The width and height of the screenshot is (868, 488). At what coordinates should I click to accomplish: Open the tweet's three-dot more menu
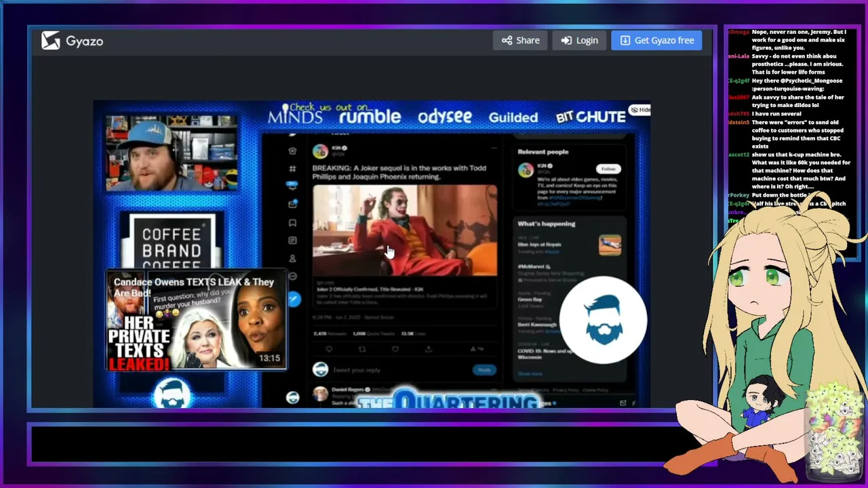click(494, 148)
